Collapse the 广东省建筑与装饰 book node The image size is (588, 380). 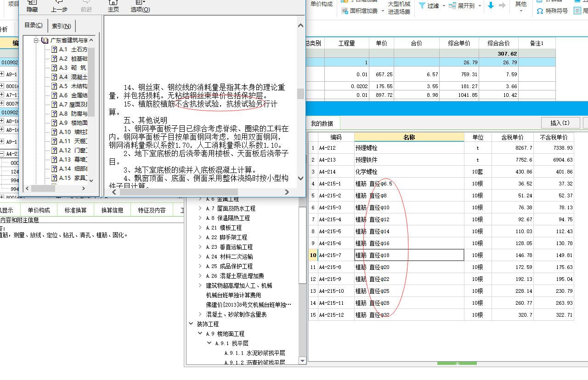pos(36,40)
